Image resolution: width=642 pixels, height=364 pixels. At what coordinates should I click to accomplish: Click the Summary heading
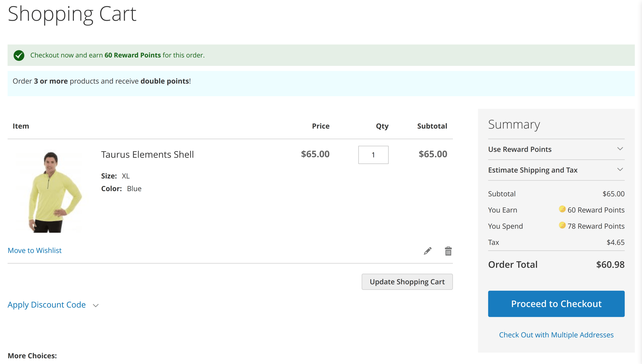pos(514,124)
